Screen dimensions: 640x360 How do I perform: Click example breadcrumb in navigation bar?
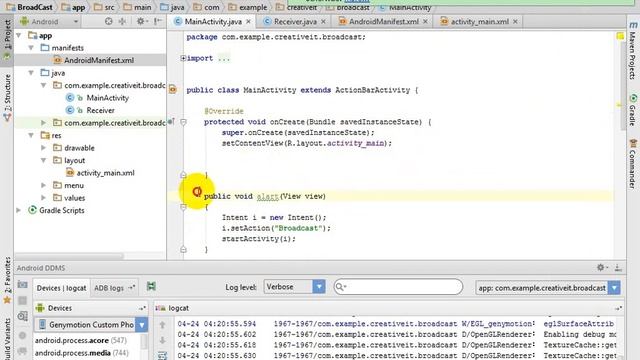[x=248, y=7]
